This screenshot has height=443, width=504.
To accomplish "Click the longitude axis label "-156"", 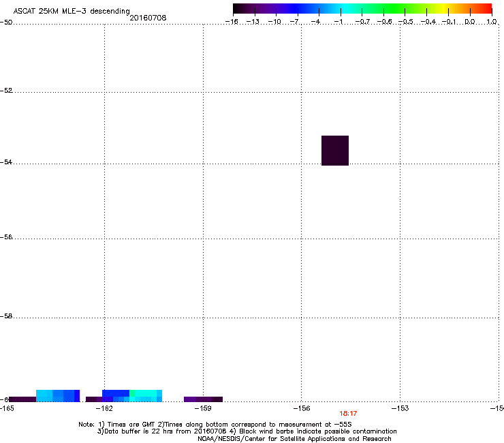I will point(302,408).
